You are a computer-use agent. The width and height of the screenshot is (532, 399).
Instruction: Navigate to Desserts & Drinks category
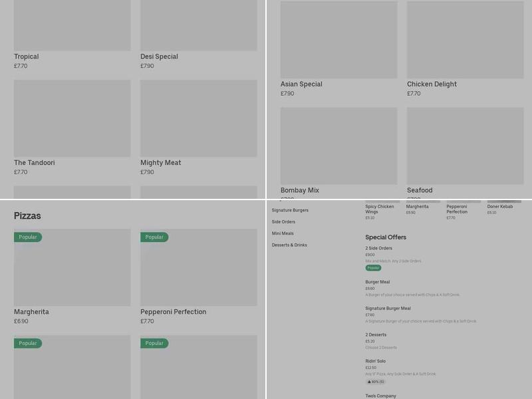click(x=289, y=245)
